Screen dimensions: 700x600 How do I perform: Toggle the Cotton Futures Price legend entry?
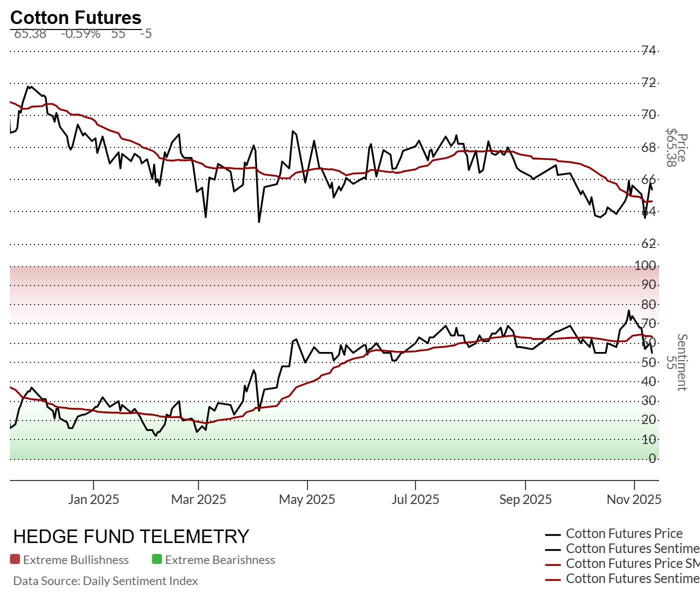624,533
